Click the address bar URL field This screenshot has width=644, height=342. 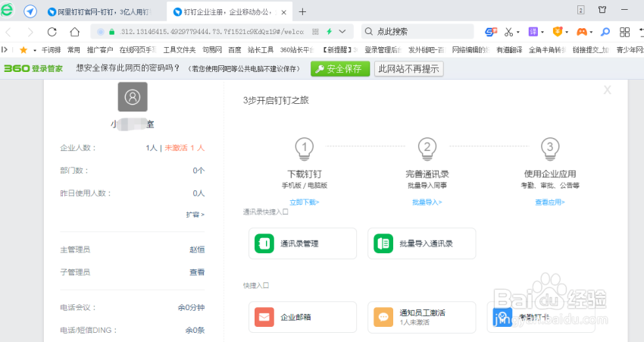coord(211,32)
